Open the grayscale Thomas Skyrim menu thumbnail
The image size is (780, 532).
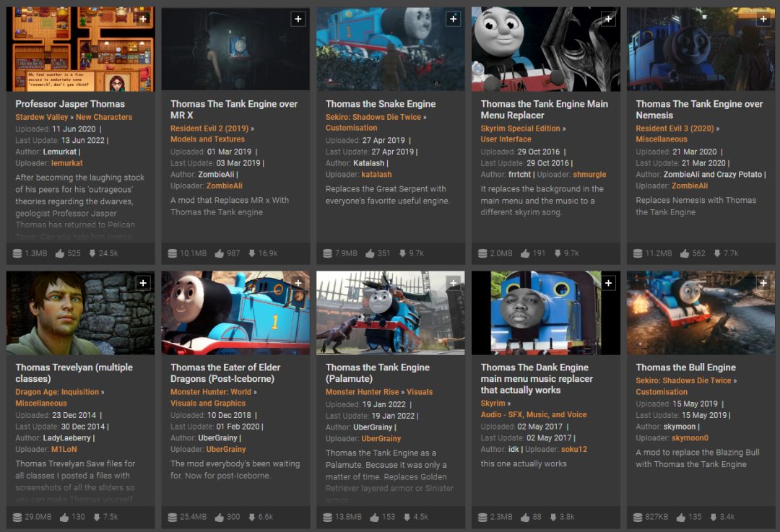point(546,49)
